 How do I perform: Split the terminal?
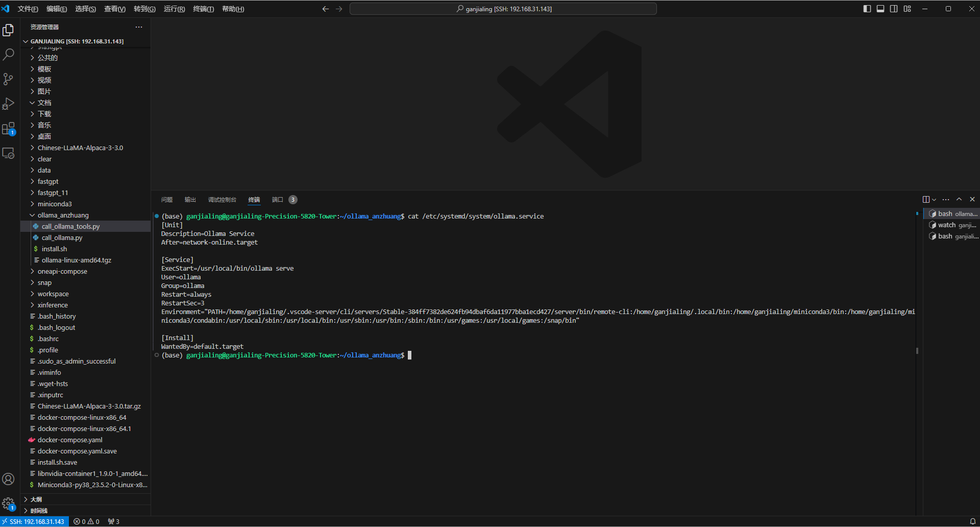point(926,200)
